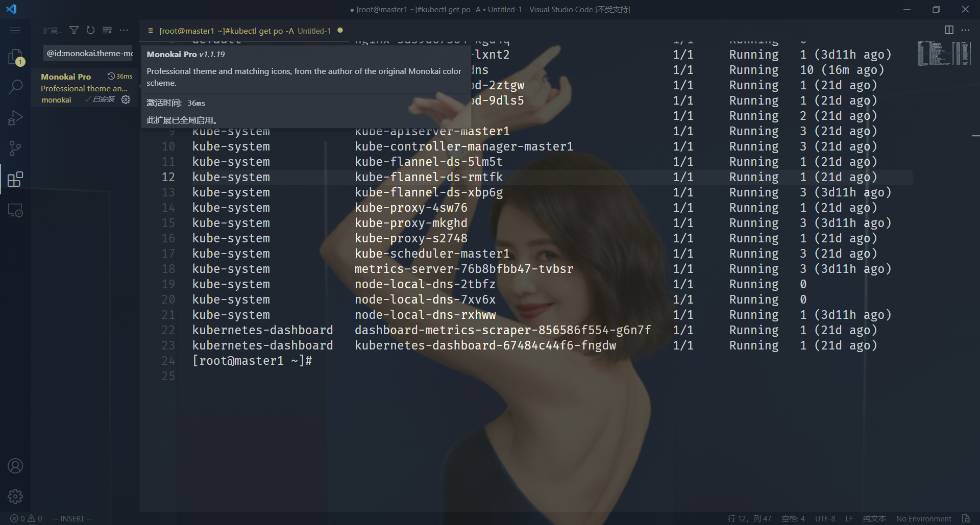Click the '扩展...' sidebar title

pyautogui.click(x=53, y=31)
